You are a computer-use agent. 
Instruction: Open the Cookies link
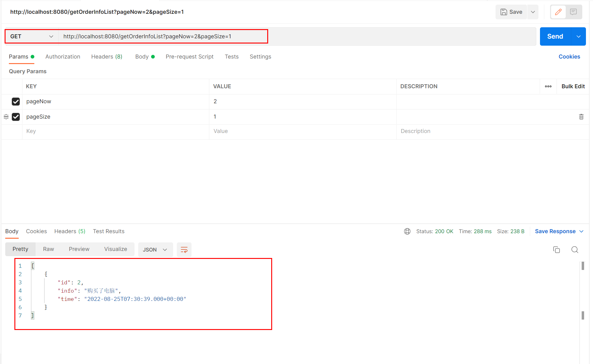click(569, 57)
